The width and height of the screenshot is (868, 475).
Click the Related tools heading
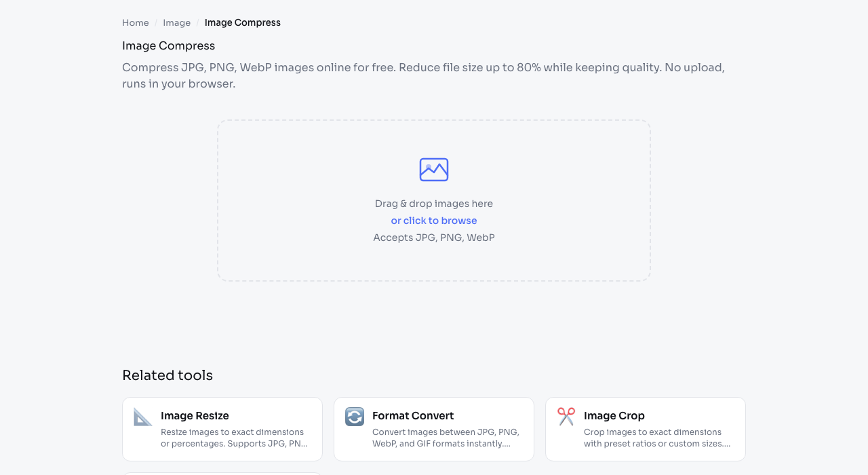point(167,375)
